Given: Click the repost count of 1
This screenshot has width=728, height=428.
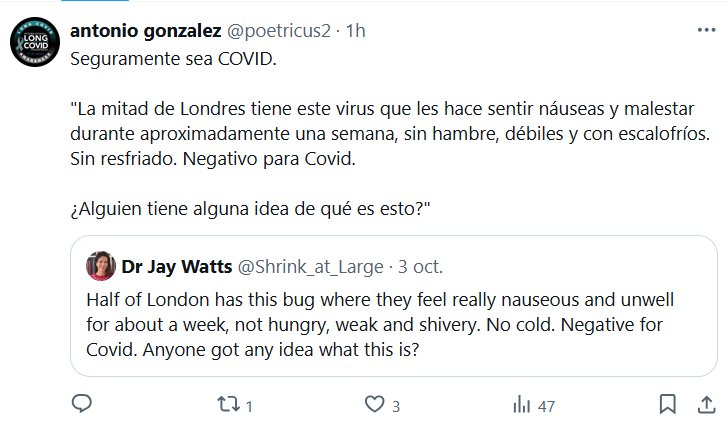Looking at the screenshot, I should 248,406.
